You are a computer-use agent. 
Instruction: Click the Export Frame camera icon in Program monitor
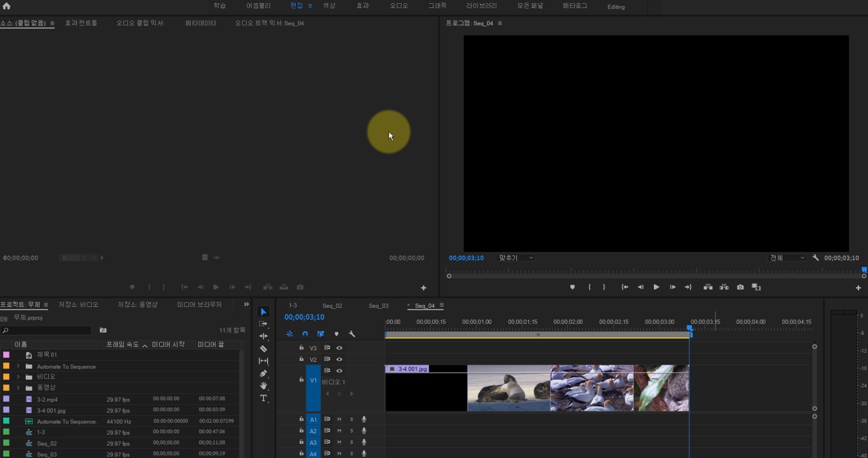click(740, 287)
